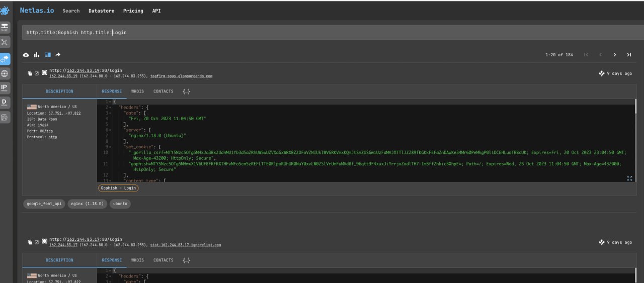Copy the 162.244.83.17 result URL icon

(x=30, y=242)
